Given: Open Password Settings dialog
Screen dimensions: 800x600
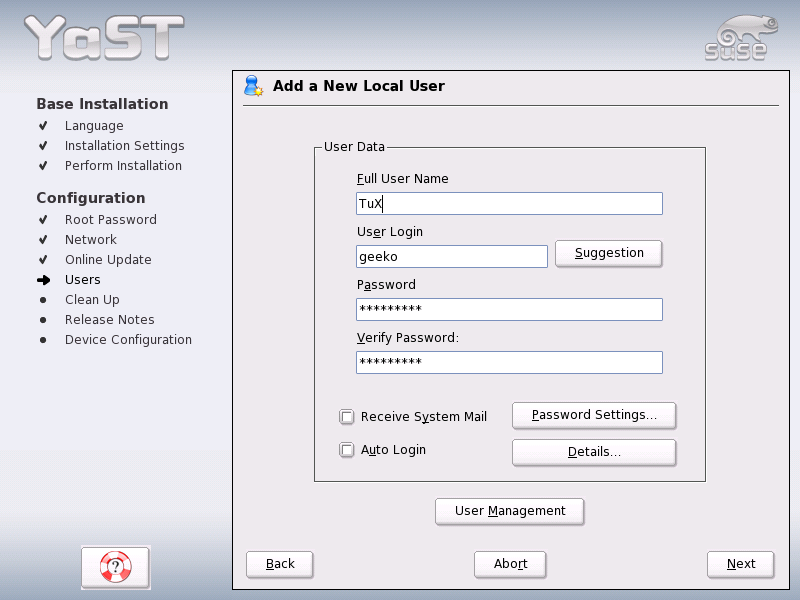Looking at the screenshot, I should pos(594,415).
